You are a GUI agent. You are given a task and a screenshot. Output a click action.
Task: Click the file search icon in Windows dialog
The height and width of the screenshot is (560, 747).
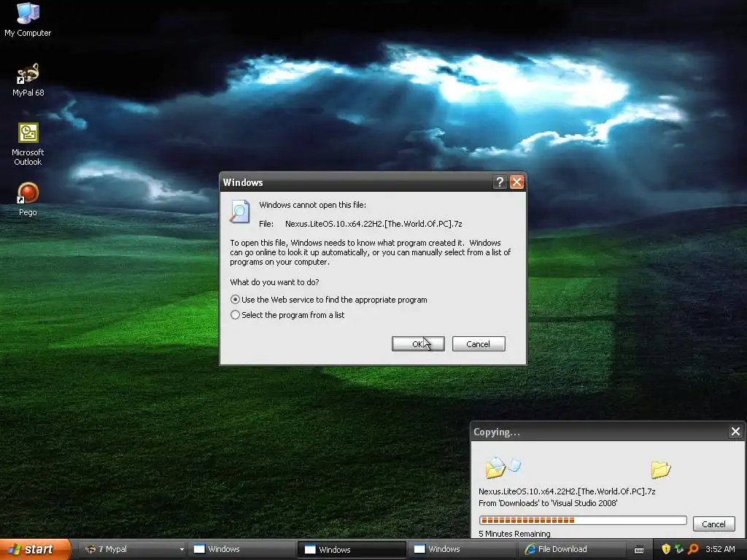[x=239, y=211]
